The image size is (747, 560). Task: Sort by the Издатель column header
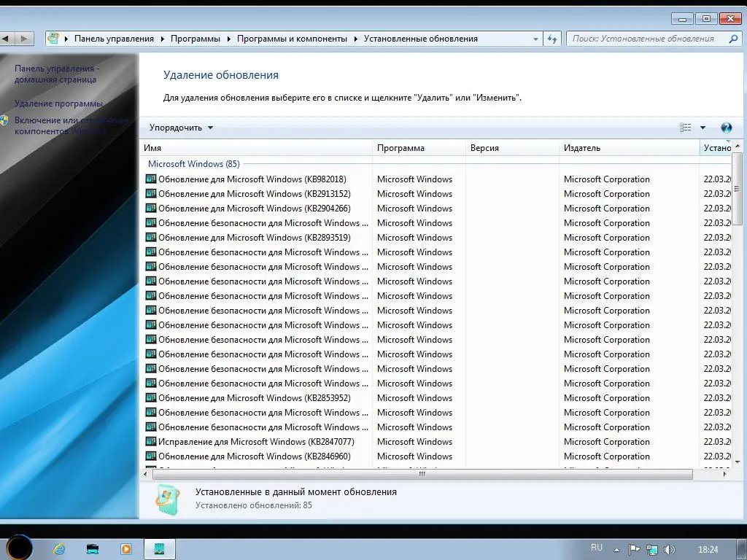click(x=630, y=147)
